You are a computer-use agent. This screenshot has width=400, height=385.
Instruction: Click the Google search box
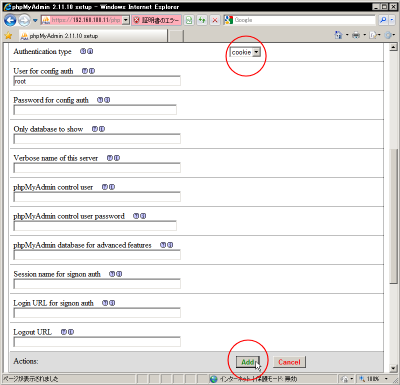pos(304,20)
